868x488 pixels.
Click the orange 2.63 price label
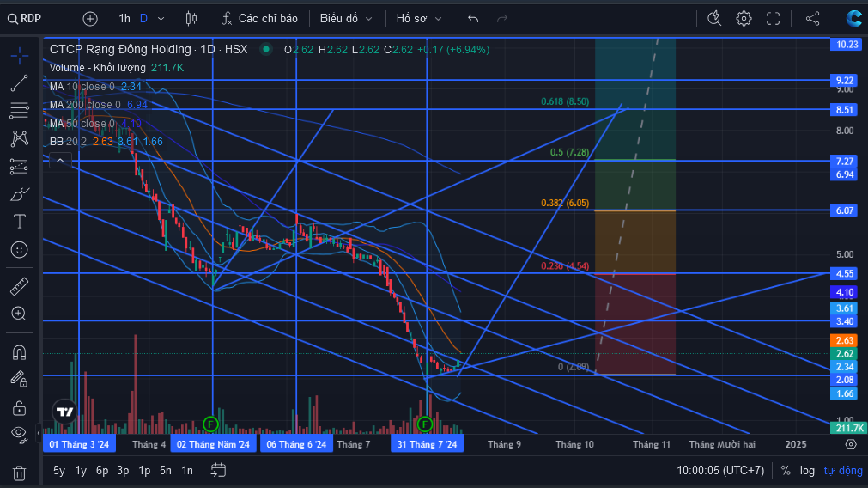(x=845, y=341)
